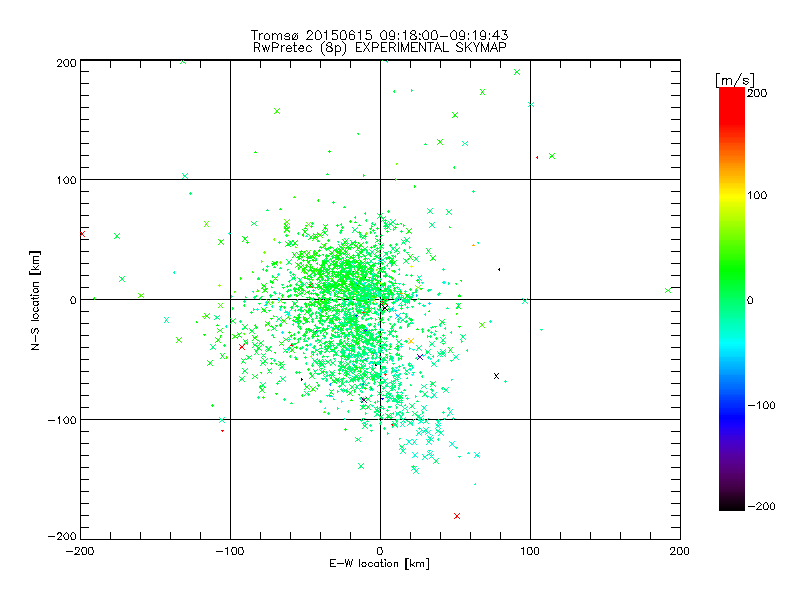The image size is (800, 600).
Task: Click the x-axis '200' tick label
Action: 680,552
